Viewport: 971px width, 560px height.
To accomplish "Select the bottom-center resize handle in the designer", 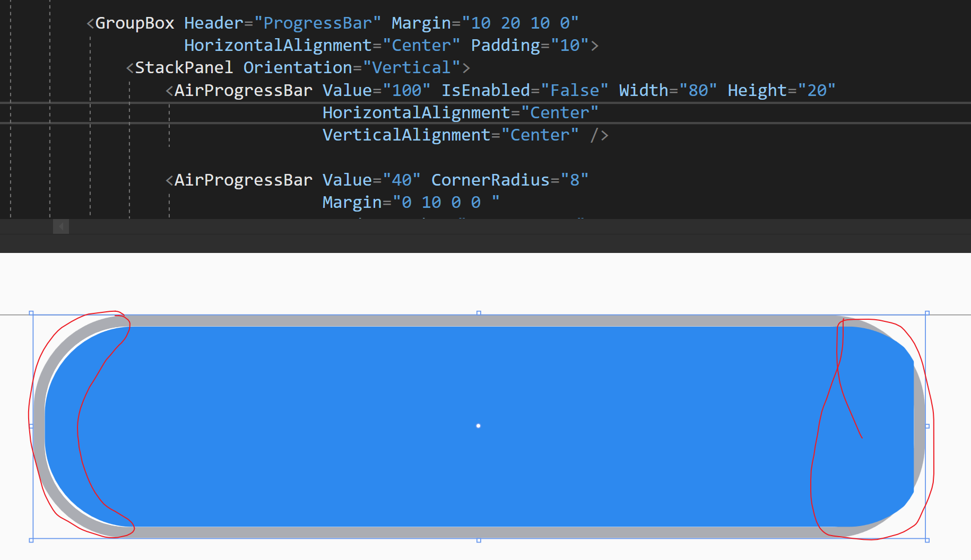I will pyautogui.click(x=479, y=540).
